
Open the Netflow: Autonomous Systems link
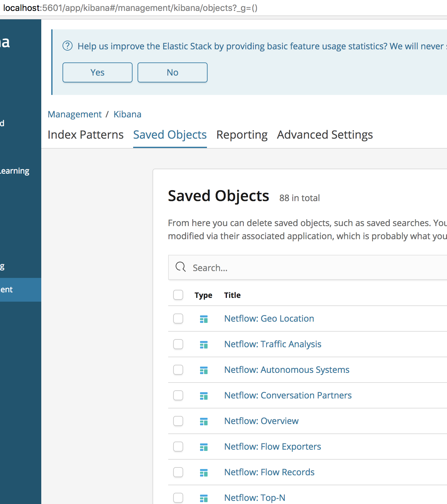point(287,370)
